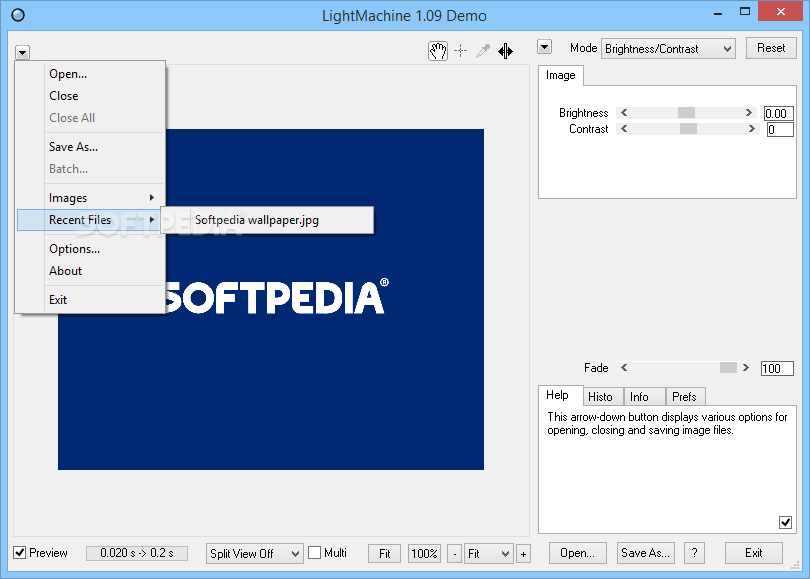Screen dimensions: 810x579
Task: Click the question mark help button
Action: [694, 553]
